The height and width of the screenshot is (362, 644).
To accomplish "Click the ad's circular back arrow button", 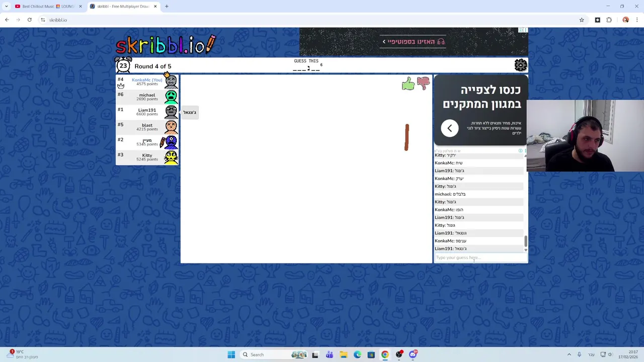I will click(x=449, y=128).
